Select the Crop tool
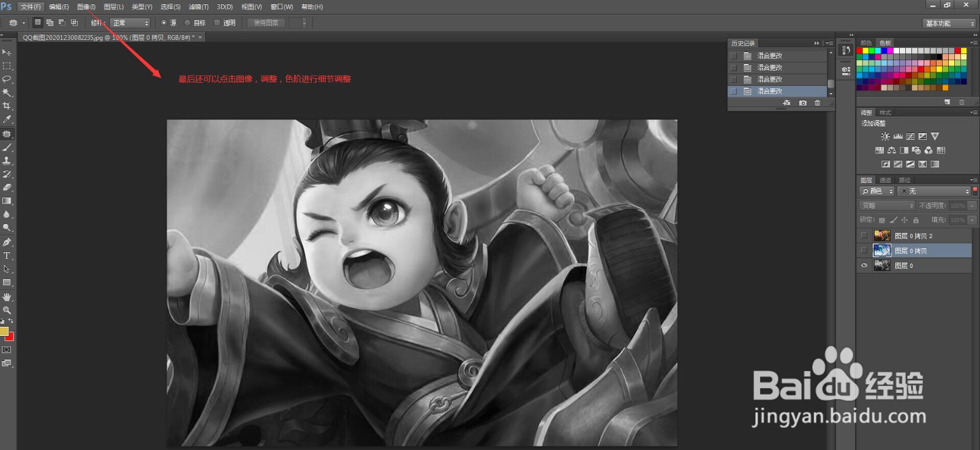The image size is (980, 450). coord(7,106)
